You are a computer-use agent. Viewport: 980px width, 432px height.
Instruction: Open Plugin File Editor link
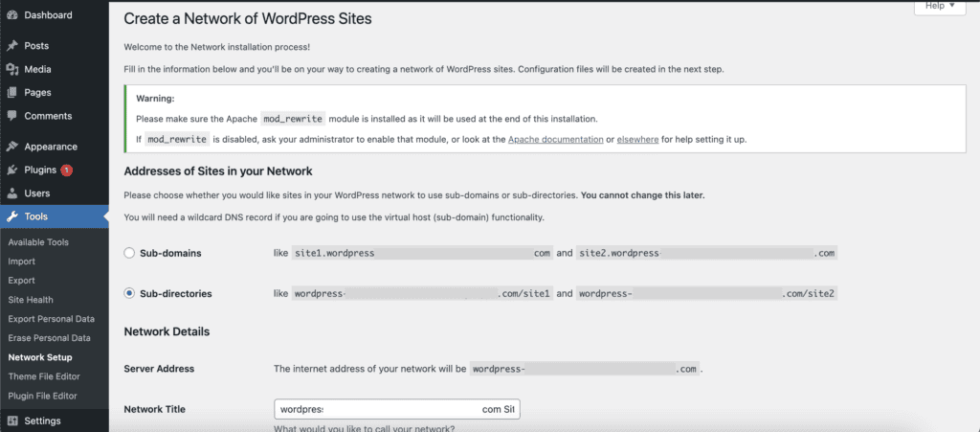42,397
